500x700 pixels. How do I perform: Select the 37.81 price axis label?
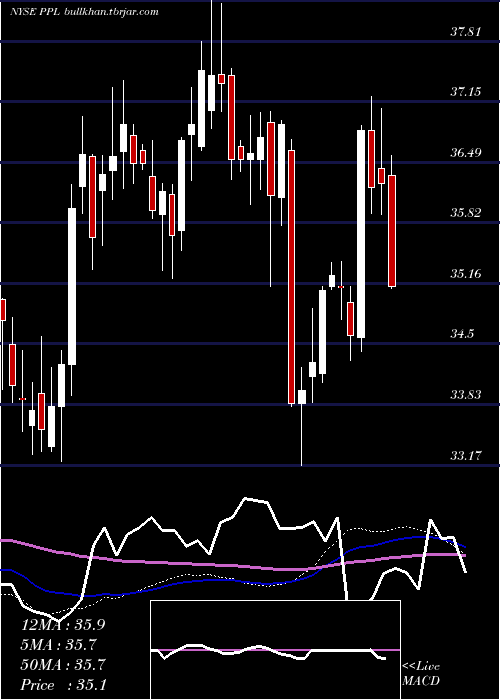tap(465, 32)
